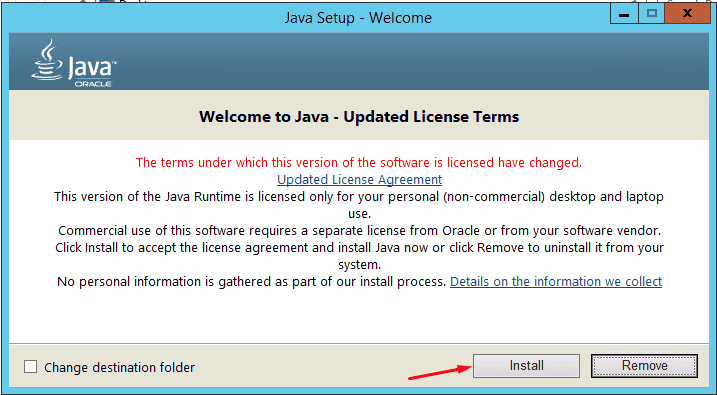Open Details on the information we collect
Viewport: 717px width, 395px height.
[x=556, y=282]
